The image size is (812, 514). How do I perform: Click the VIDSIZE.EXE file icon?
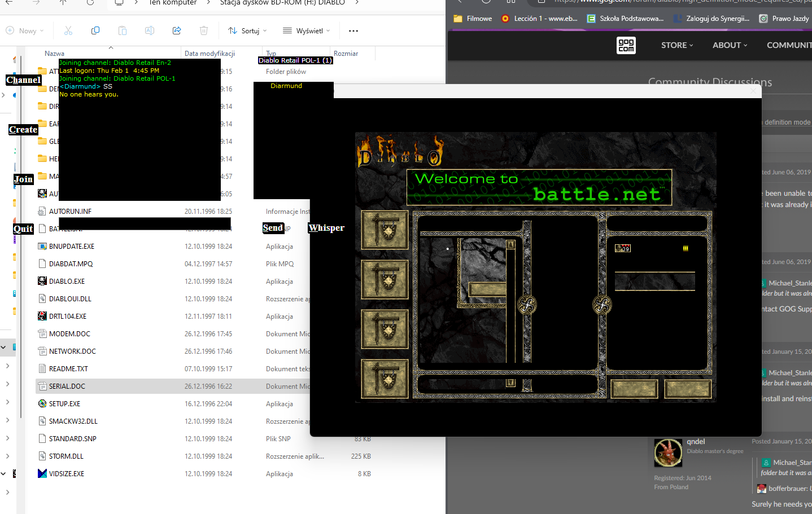click(x=42, y=473)
